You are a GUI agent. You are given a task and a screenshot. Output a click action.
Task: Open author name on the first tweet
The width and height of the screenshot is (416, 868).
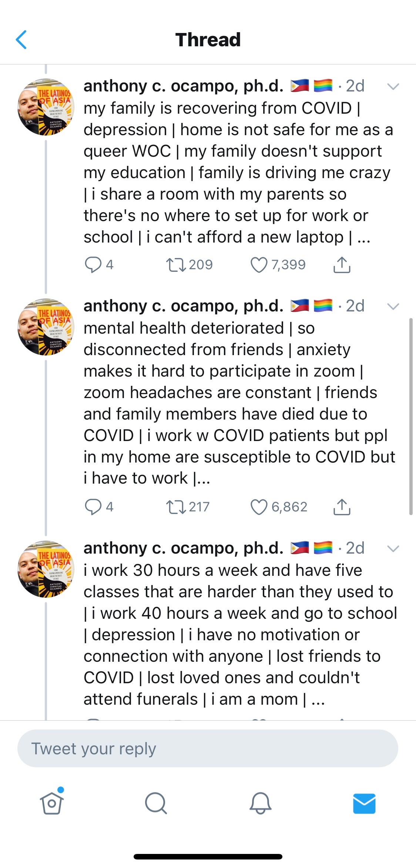pyautogui.click(x=183, y=86)
